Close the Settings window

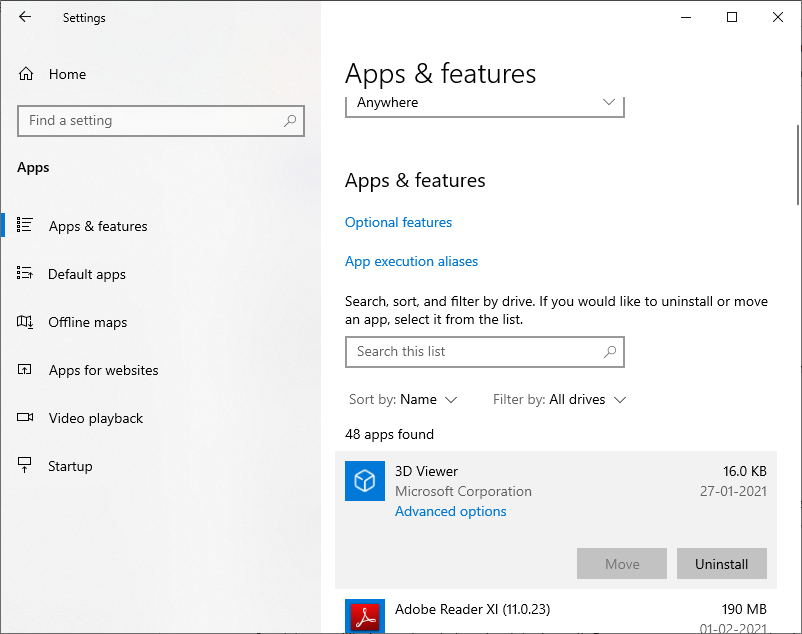[778, 17]
